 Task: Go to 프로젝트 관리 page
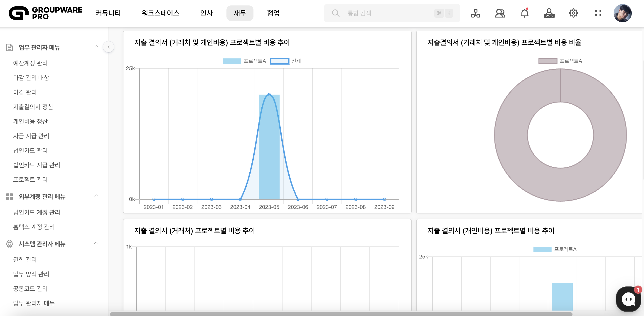(x=30, y=180)
